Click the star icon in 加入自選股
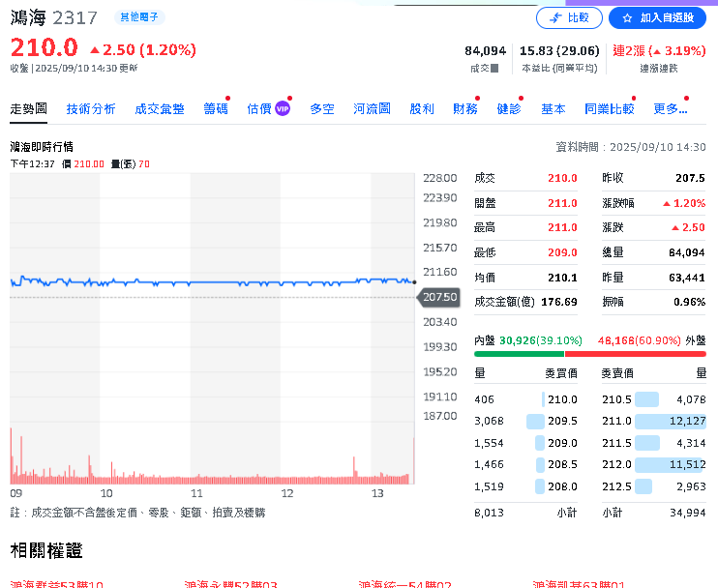Viewport: 718px width, 588px height. (627, 17)
